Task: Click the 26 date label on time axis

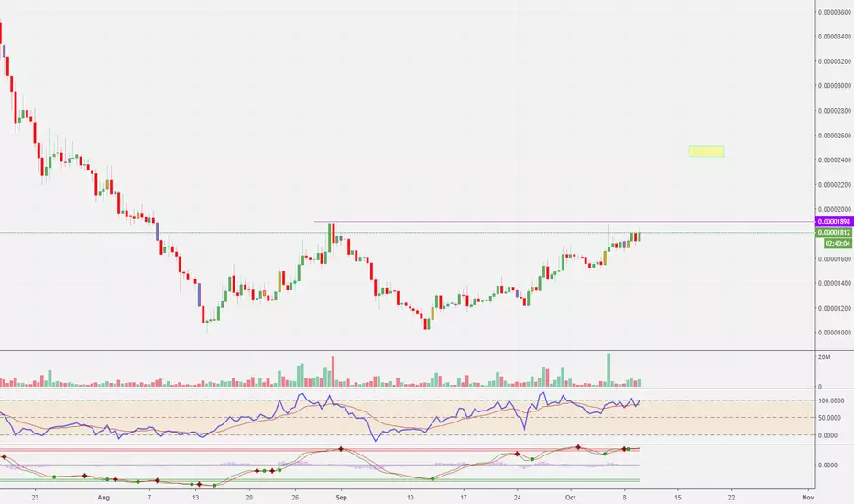Action: pyautogui.click(x=295, y=498)
